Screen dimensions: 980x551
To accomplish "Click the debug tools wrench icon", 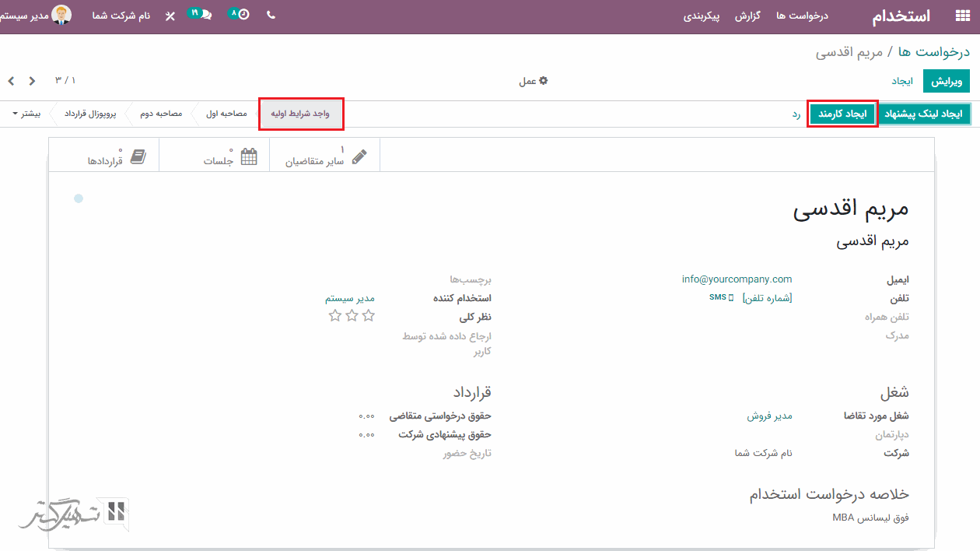I will tap(170, 16).
